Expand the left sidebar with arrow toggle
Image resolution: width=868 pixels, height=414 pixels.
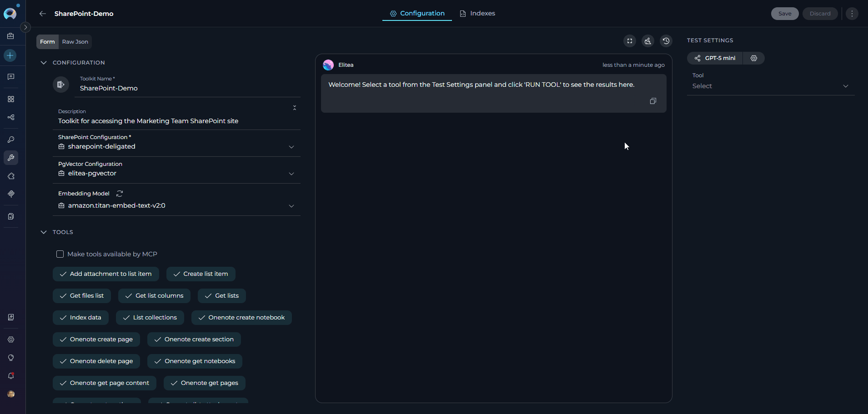point(25,27)
